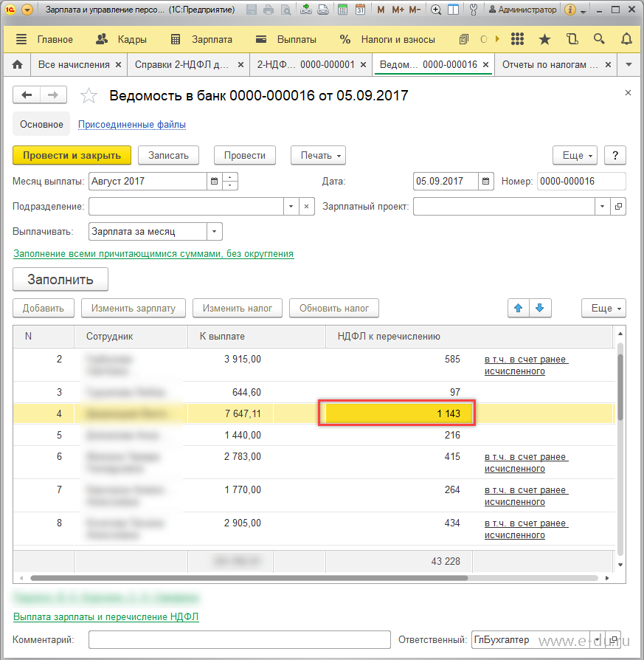Viewport: 644px width, 660px height.
Task: Click the back arrow navigation button
Action: [x=27, y=94]
